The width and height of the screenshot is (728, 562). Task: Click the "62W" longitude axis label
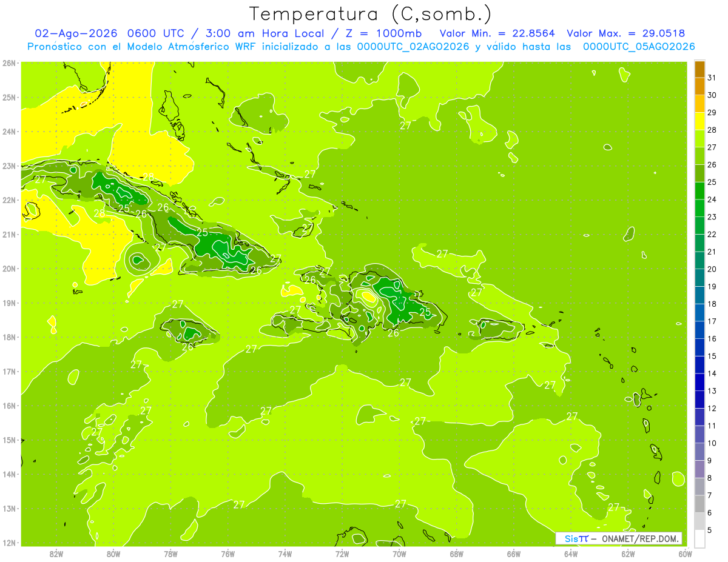point(628,554)
